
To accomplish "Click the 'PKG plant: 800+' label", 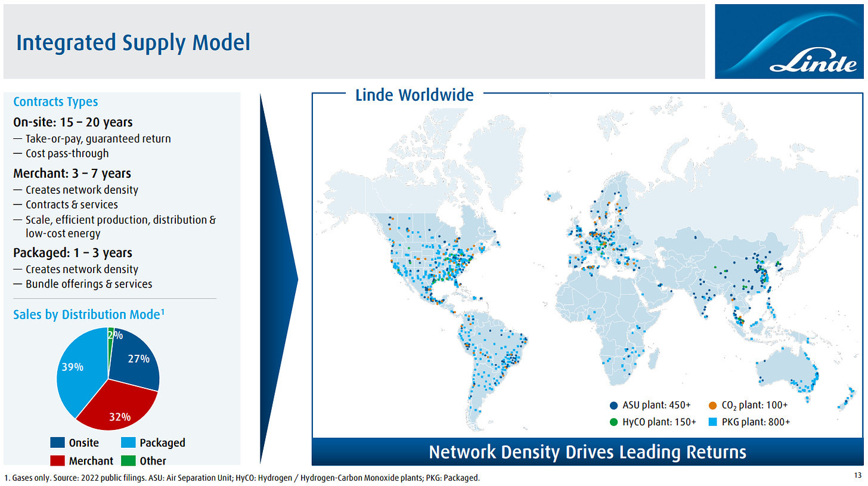I will click(x=756, y=422).
